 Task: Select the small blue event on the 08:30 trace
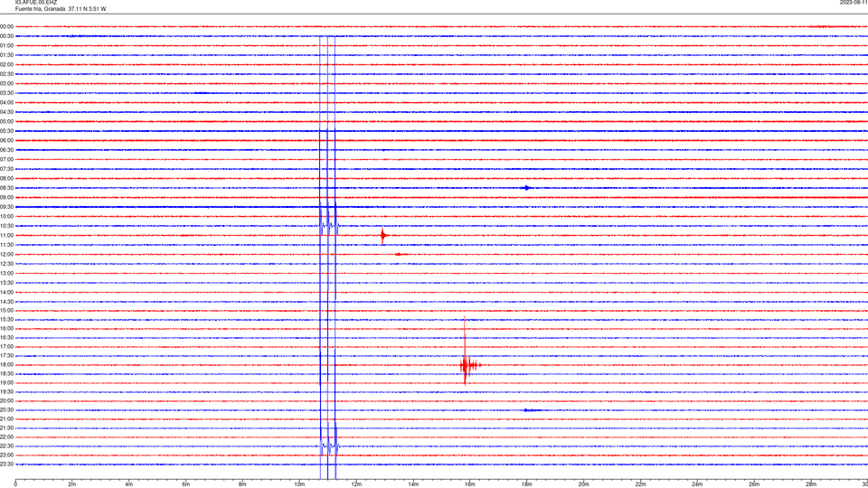click(526, 188)
